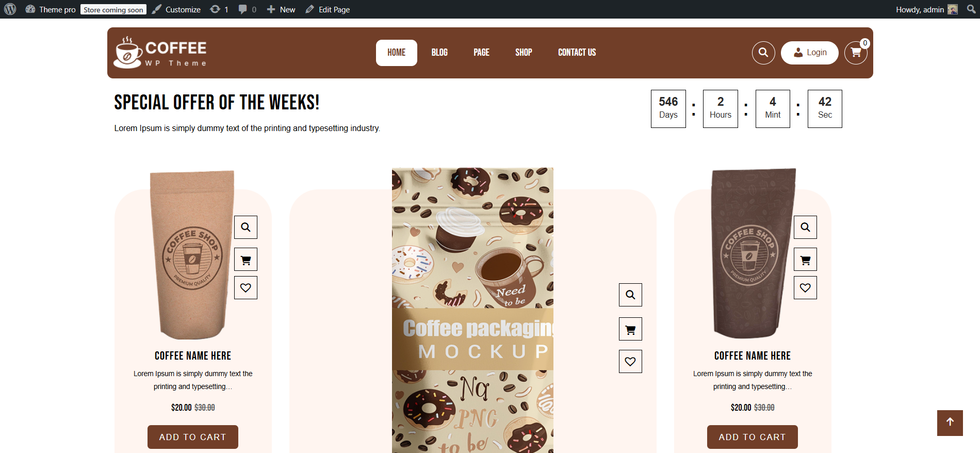
Task: Open the header search icon
Action: [x=763, y=53]
